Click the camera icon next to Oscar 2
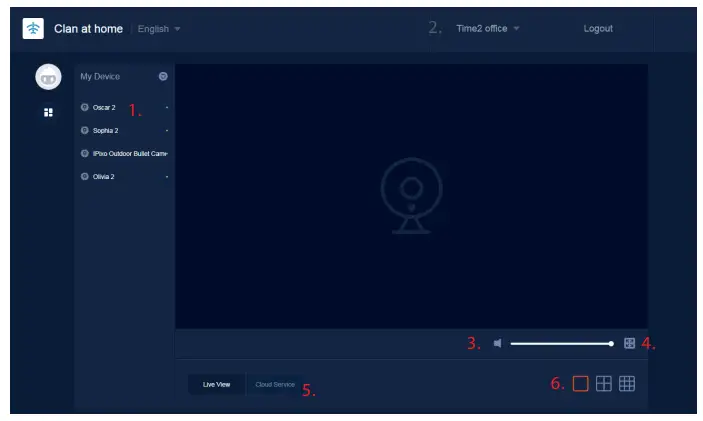 click(84, 107)
